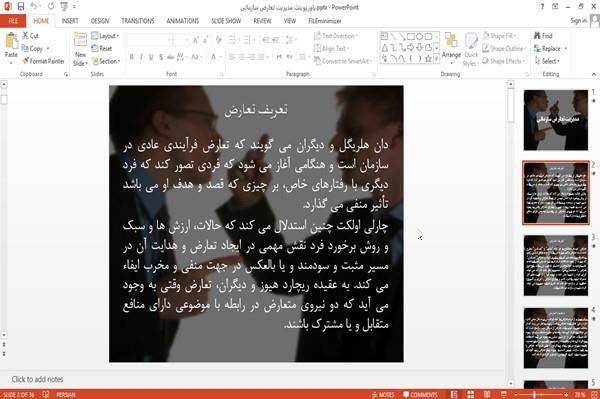Clear all formatting icon in Font group
This screenshot has height=399, width=600.
(218, 40)
